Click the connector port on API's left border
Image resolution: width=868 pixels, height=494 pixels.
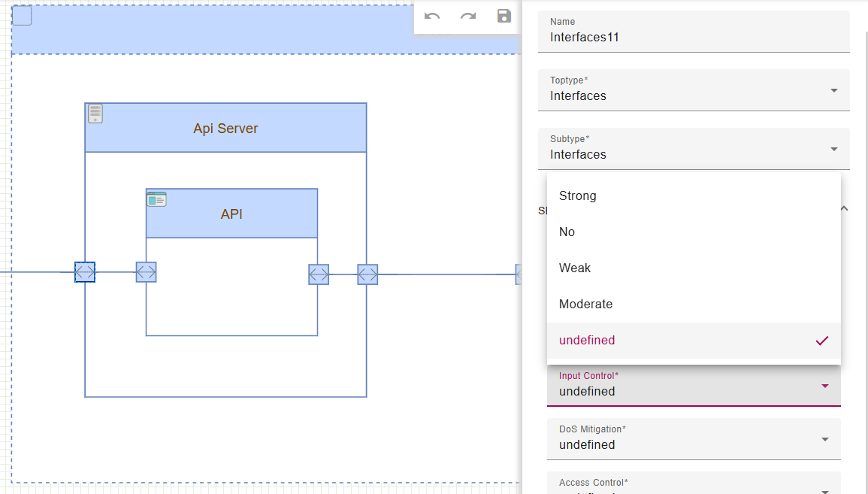(146, 272)
